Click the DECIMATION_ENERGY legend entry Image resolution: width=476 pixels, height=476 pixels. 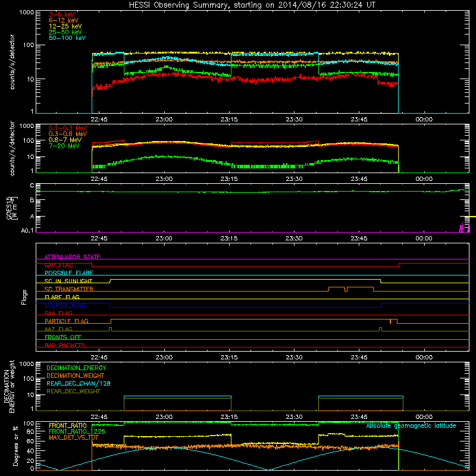(76, 368)
